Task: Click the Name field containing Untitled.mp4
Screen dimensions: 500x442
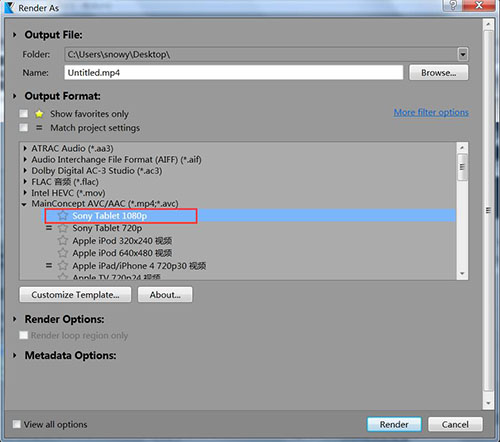Action: (233, 73)
